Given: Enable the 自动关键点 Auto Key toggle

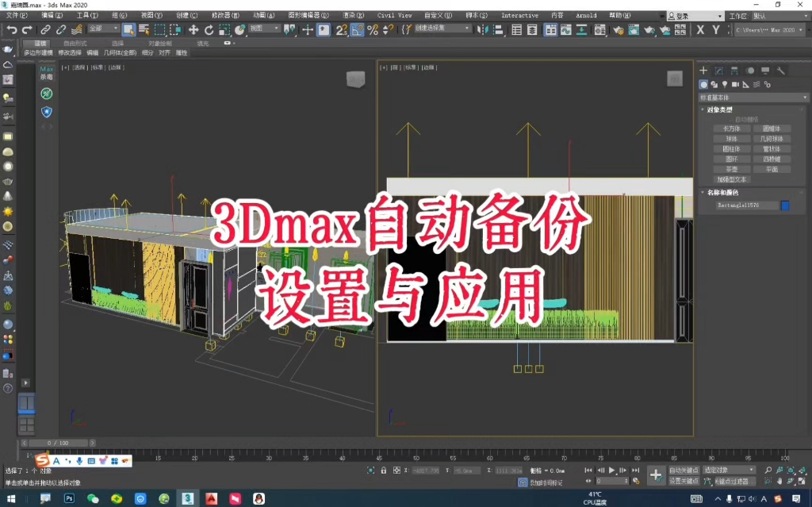Looking at the screenshot, I should [x=683, y=470].
